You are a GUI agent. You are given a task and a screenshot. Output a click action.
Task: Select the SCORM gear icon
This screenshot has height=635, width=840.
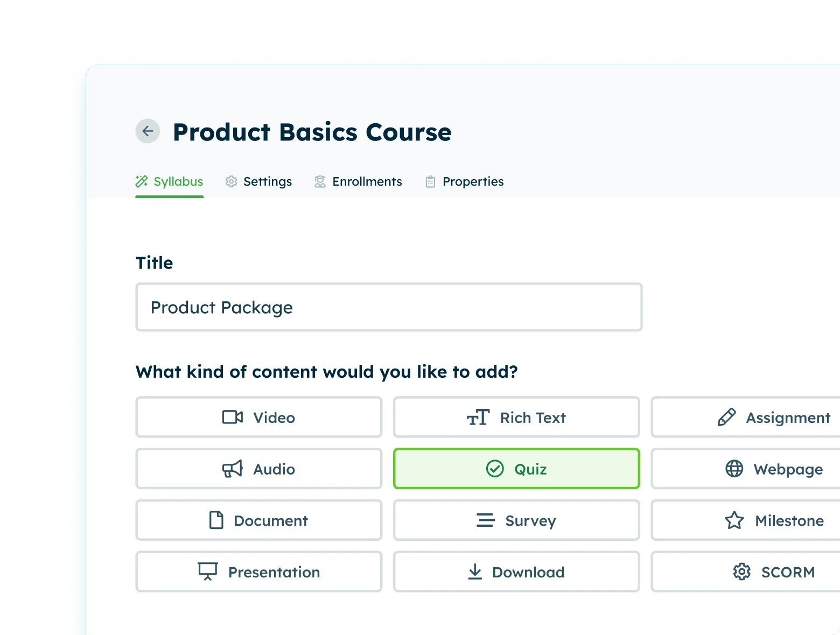(x=741, y=572)
